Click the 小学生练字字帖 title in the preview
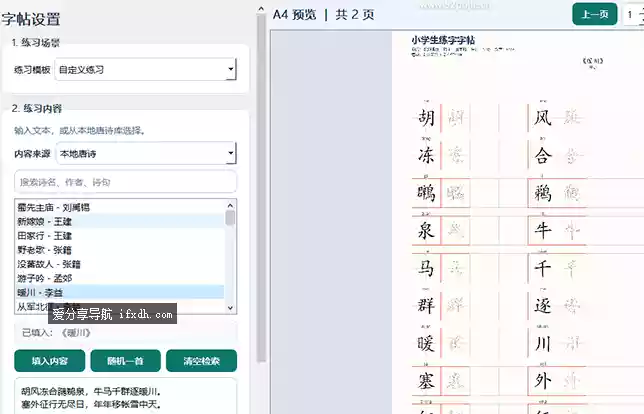The height and width of the screenshot is (414, 644). click(443, 40)
